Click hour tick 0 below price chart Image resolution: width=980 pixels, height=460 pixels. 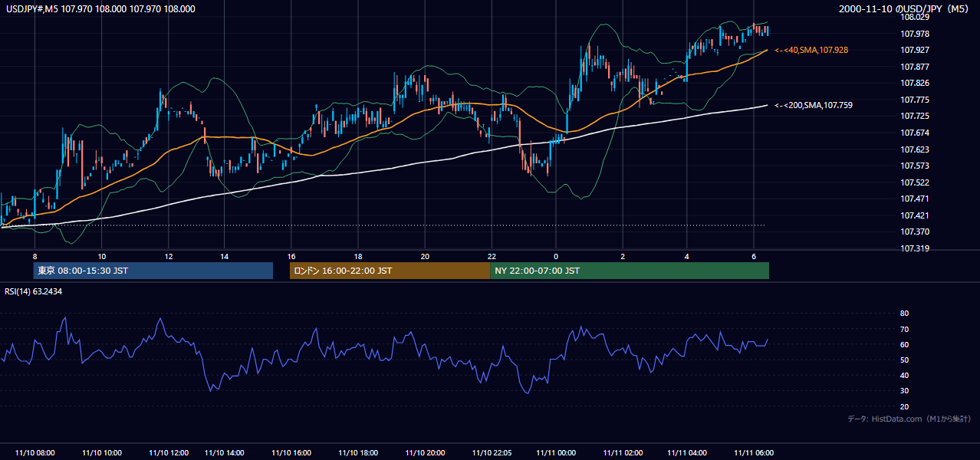(556, 256)
